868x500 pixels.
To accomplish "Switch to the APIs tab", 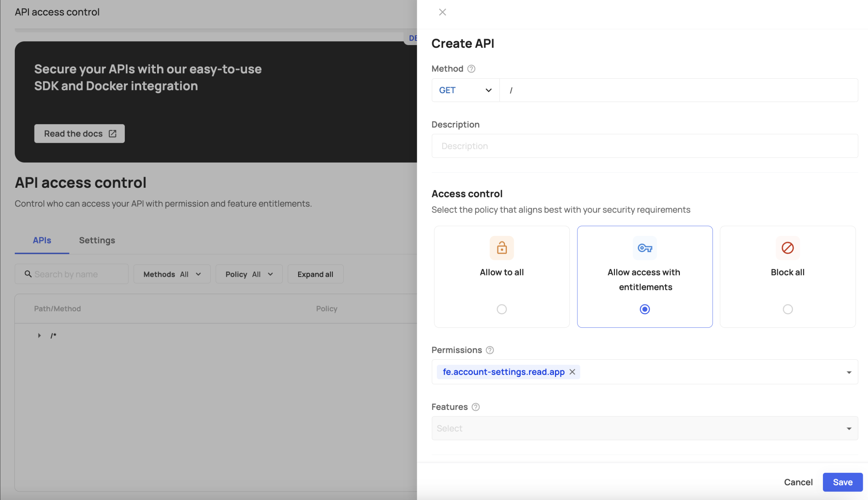I will (42, 240).
